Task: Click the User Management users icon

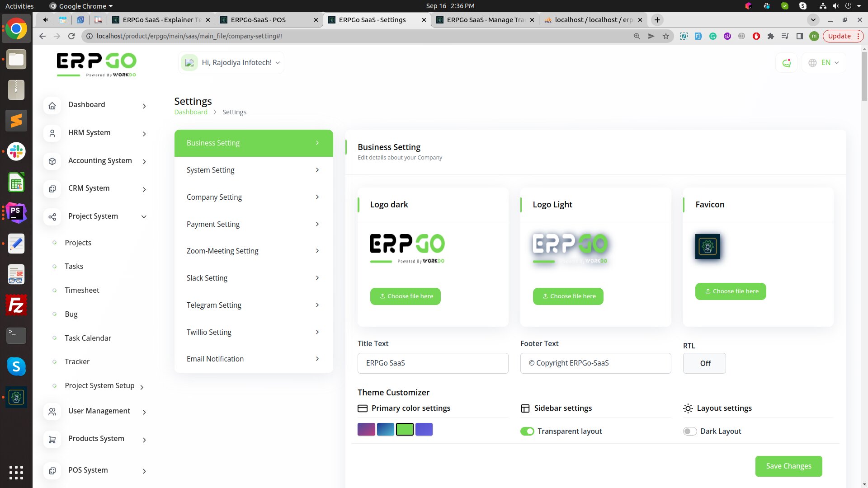Action: (x=52, y=412)
